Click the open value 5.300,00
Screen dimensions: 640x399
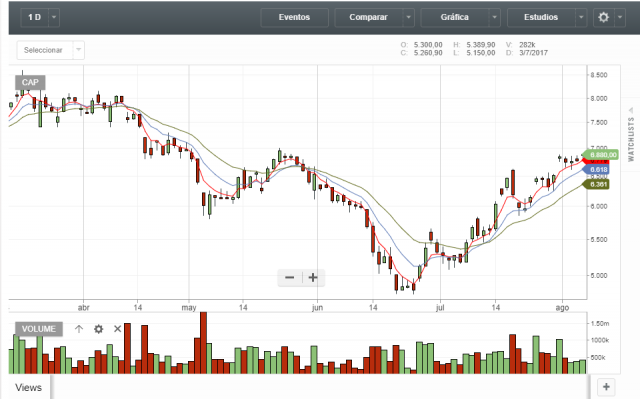[428, 45]
